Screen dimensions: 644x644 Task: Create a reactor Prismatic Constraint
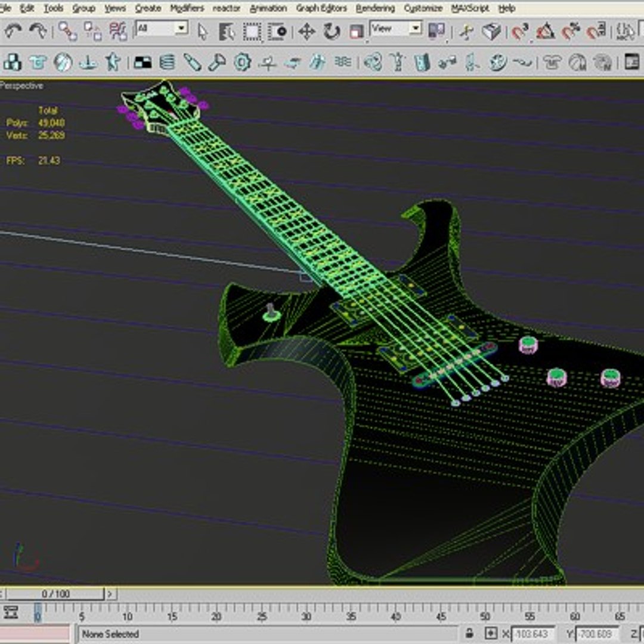coord(472,63)
